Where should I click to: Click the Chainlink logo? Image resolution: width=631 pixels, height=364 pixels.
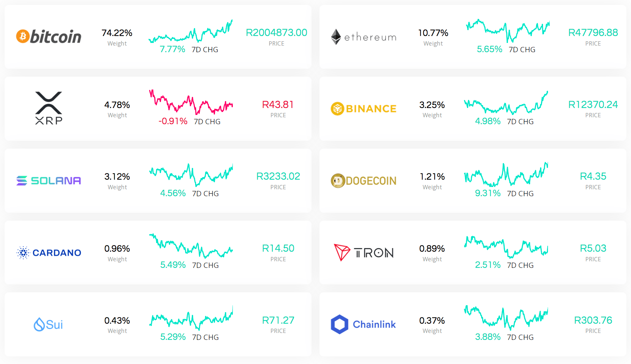coord(363,324)
